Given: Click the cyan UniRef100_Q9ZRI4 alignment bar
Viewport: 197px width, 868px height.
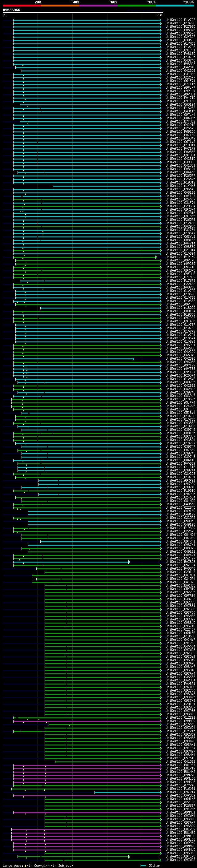Looking at the screenshot, I should tap(127, 792).
